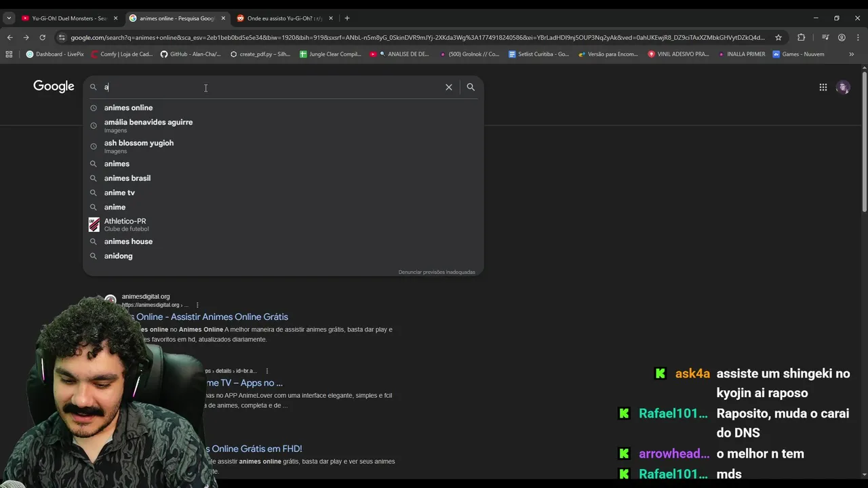Close the Yu-Gi-Oh! Duel Monsters tab
The height and width of the screenshot is (488, 868).
point(116,18)
